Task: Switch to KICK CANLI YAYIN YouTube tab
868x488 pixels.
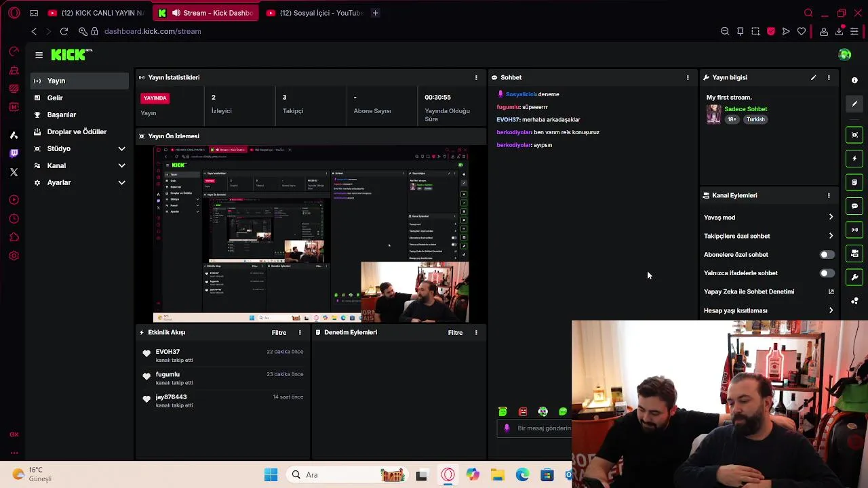Action: tap(96, 13)
